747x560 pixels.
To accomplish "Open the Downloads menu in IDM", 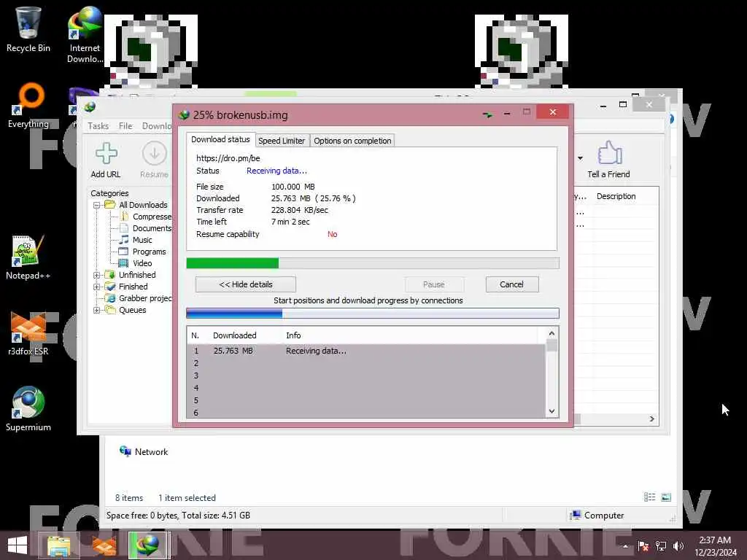I will coord(156,125).
